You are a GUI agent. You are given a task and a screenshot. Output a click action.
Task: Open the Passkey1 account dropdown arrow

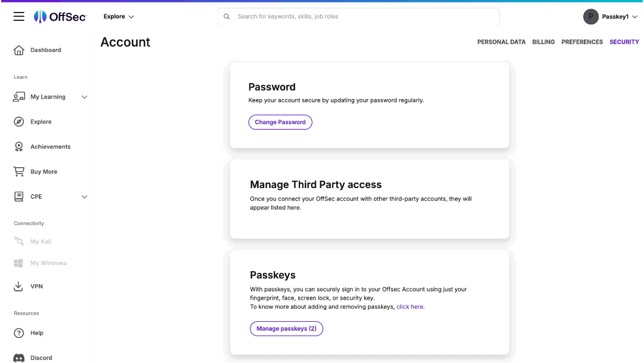pyautogui.click(x=634, y=17)
